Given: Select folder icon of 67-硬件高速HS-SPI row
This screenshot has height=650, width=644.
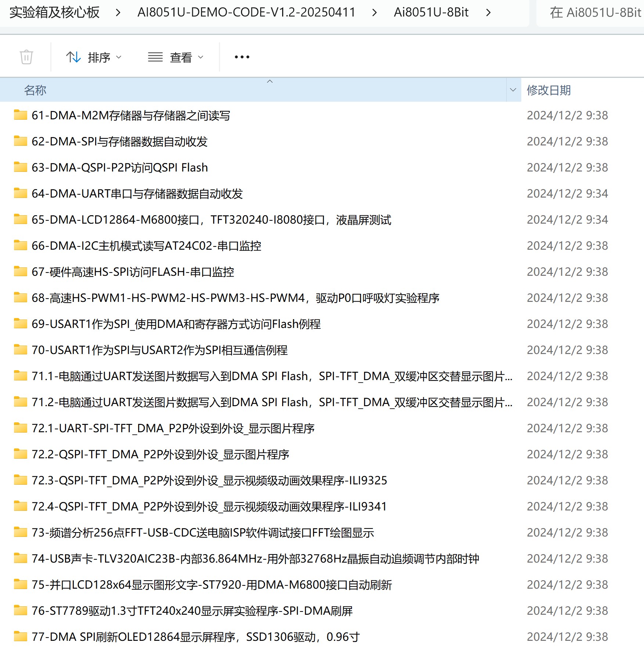Looking at the screenshot, I should pos(21,271).
